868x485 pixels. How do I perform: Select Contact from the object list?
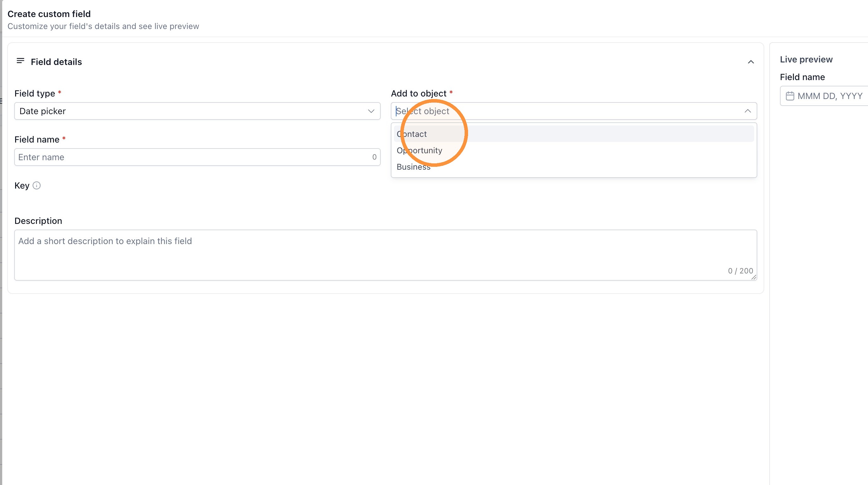[x=573, y=134]
